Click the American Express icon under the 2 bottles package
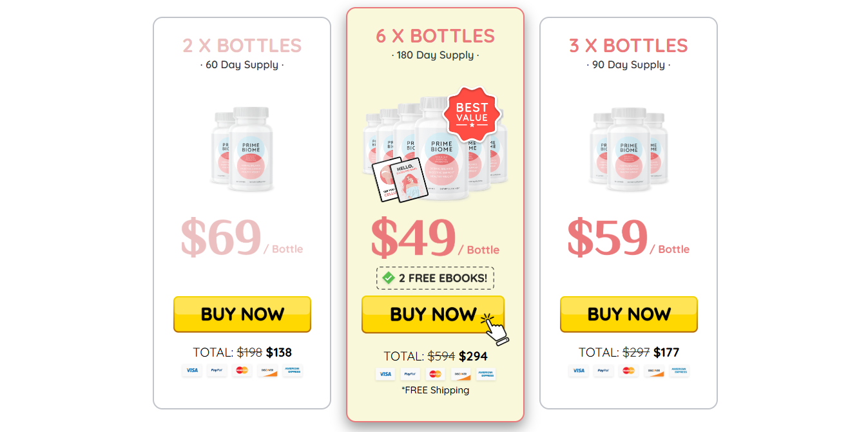The width and height of the screenshot is (868, 432). 293,370
